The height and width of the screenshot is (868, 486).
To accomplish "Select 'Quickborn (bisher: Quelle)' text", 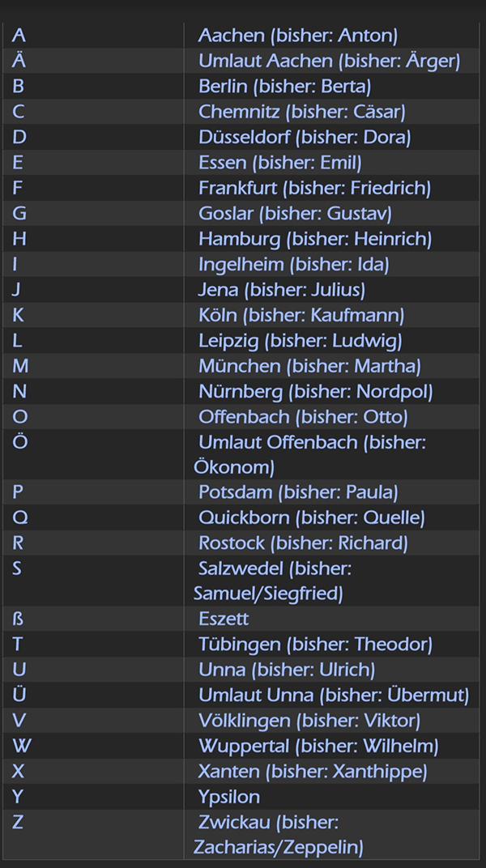I will (312, 518).
